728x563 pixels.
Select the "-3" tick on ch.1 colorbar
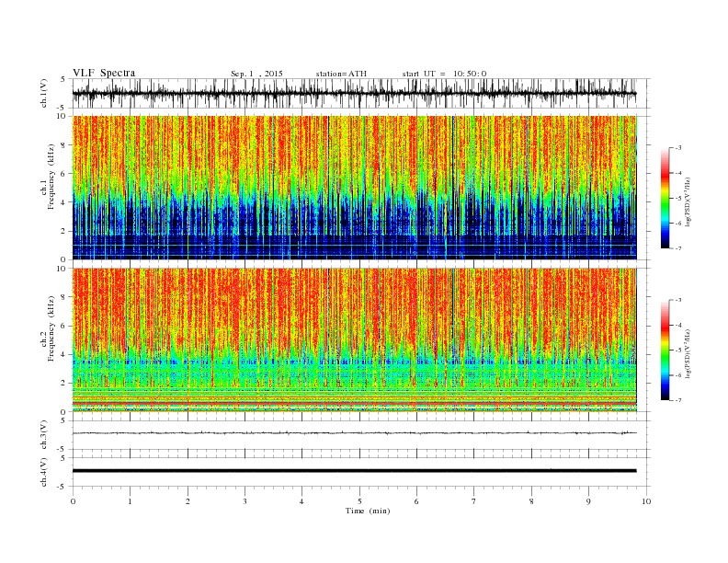pyautogui.click(x=678, y=148)
